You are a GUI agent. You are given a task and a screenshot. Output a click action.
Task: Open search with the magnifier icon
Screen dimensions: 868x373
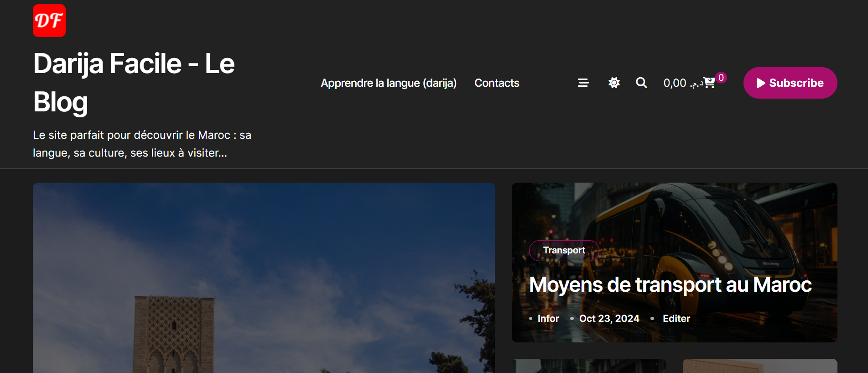click(641, 83)
